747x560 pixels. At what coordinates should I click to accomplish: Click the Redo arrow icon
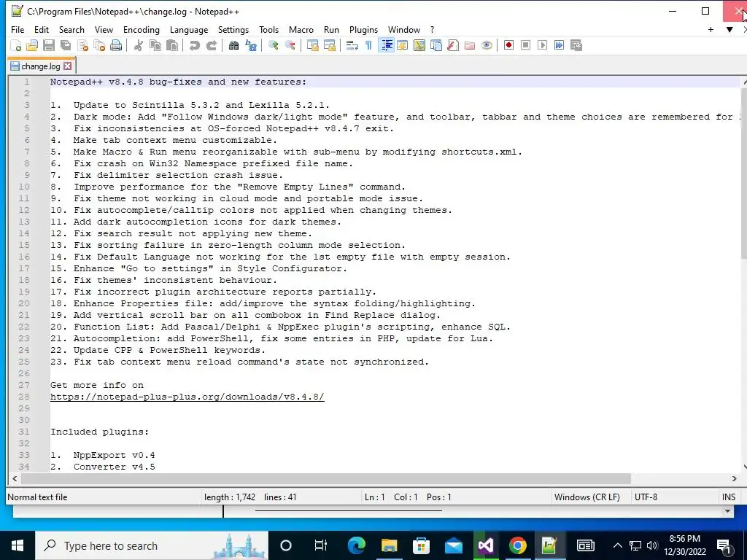click(x=211, y=46)
